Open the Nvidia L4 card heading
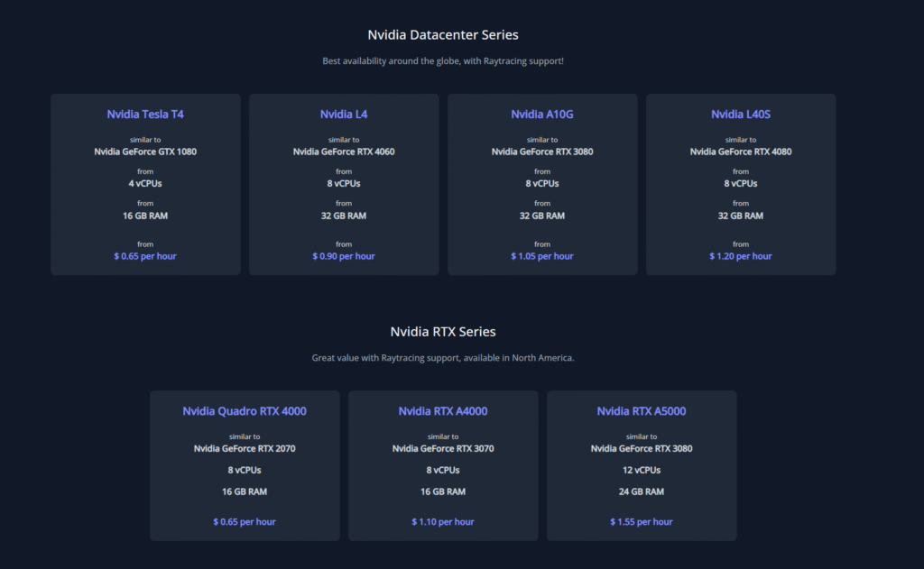 point(344,115)
